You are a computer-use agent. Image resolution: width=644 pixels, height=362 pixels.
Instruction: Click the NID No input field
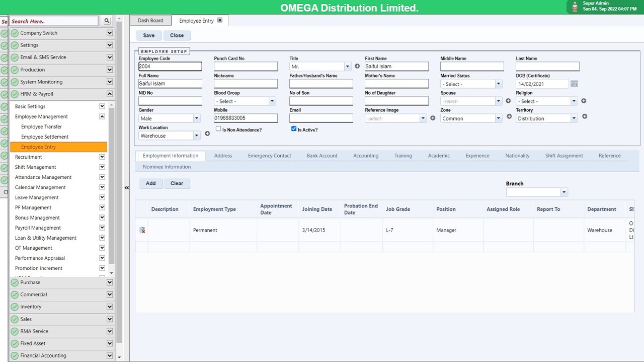[170, 101]
